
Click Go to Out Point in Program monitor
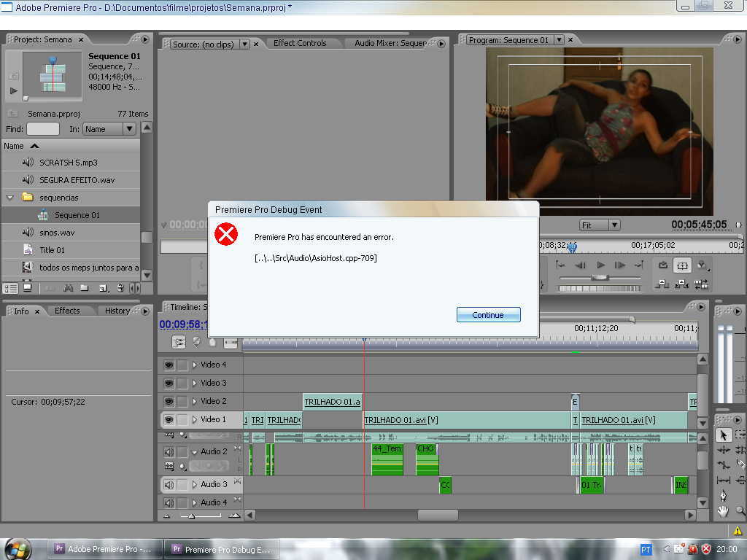click(639, 265)
